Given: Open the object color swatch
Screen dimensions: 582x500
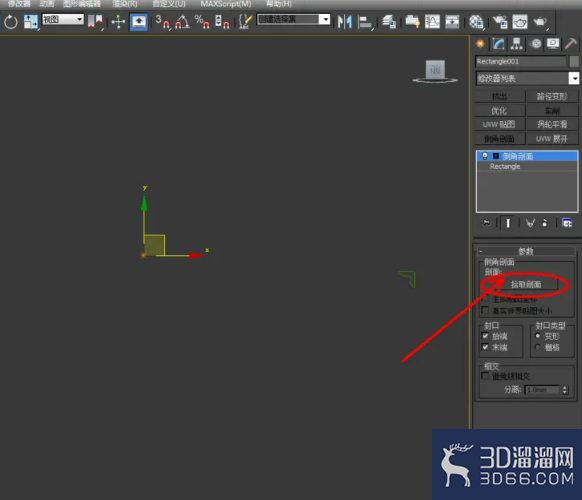Looking at the screenshot, I should click(574, 61).
